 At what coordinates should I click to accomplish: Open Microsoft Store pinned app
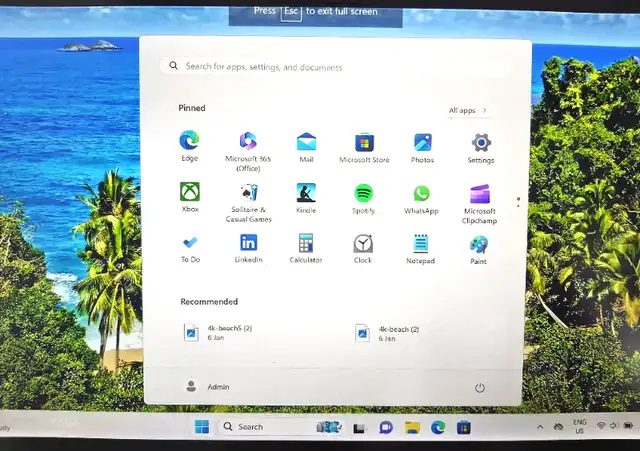point(364,148)
